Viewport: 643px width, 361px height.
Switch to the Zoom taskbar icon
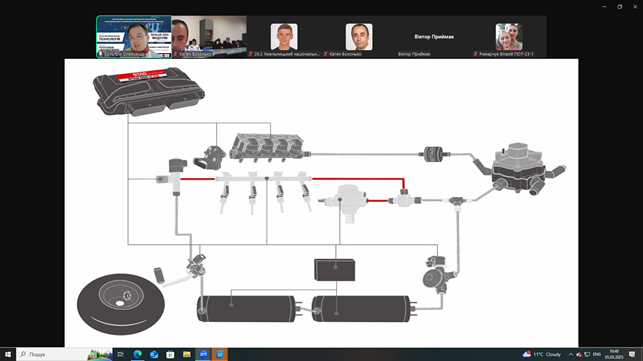click(x=203, y=354)
